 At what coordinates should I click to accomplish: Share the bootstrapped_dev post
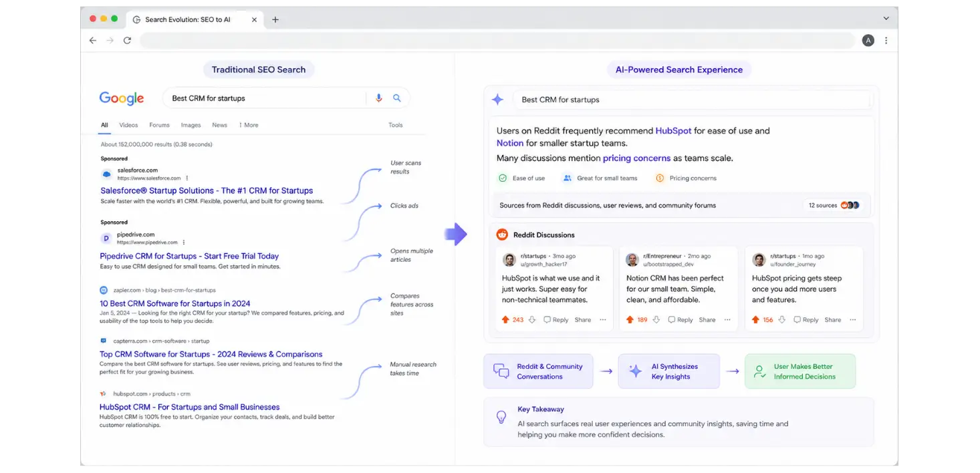(707, 320)
